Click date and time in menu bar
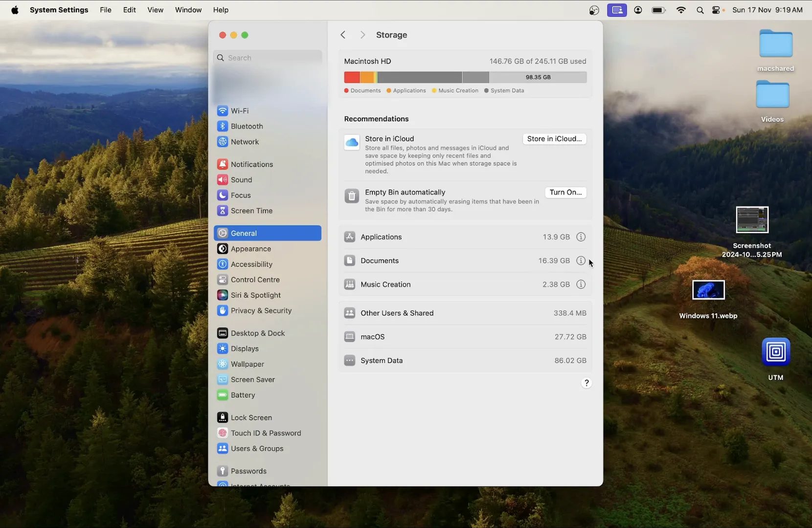Screen dimensions: 812x528 pyautogui.click(x=767, y=10)
